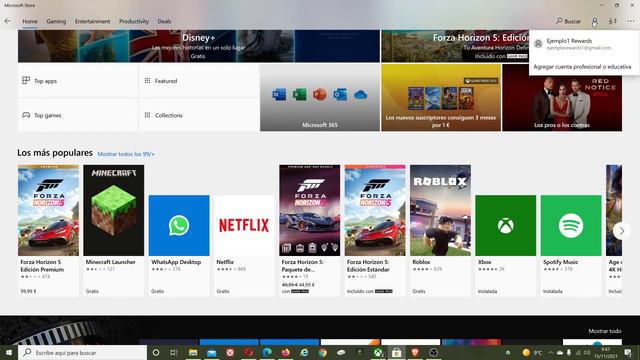
Task: Click the Word icon in Microsoft 365 tile
Action: point(279,95)
